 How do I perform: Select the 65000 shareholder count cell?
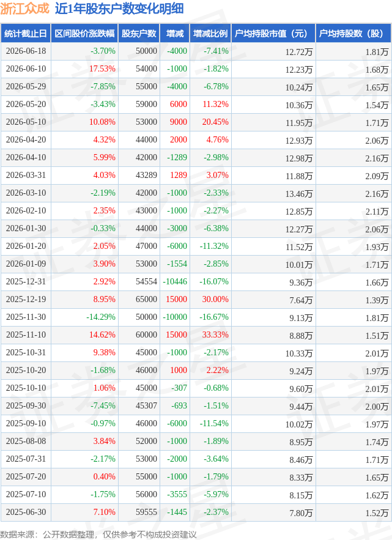tap(146, 299)
